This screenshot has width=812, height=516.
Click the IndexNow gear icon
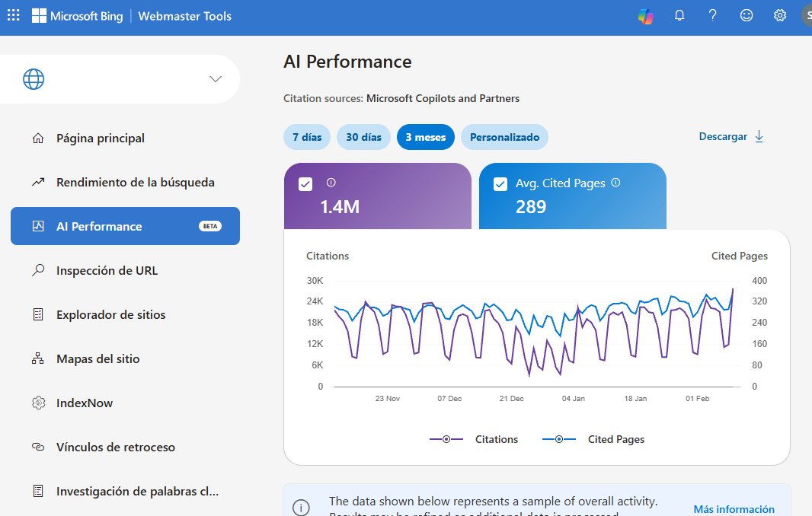38,403
